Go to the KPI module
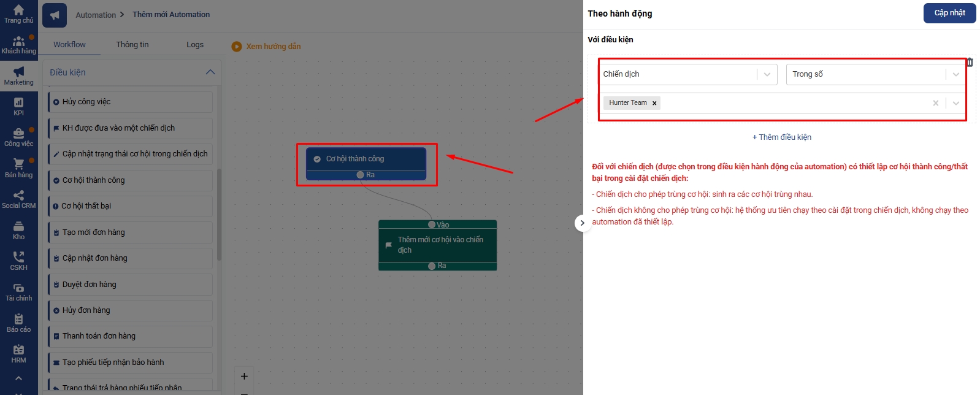980x395 pixels. [x=18, y=107]
